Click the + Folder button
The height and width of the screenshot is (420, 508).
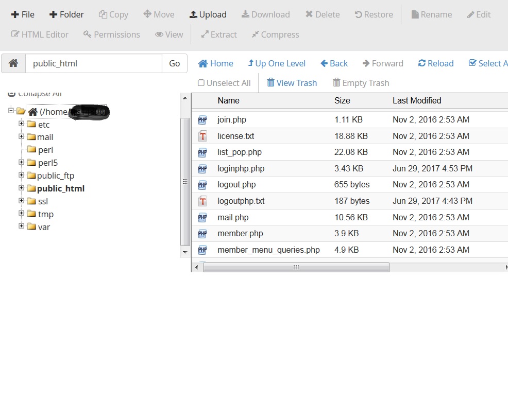(x=66, y=14)
